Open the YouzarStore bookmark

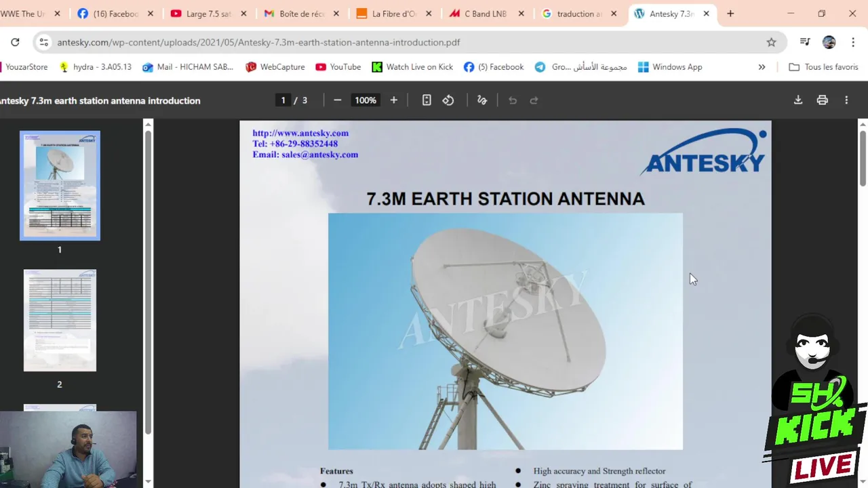[x=24, y=67]
